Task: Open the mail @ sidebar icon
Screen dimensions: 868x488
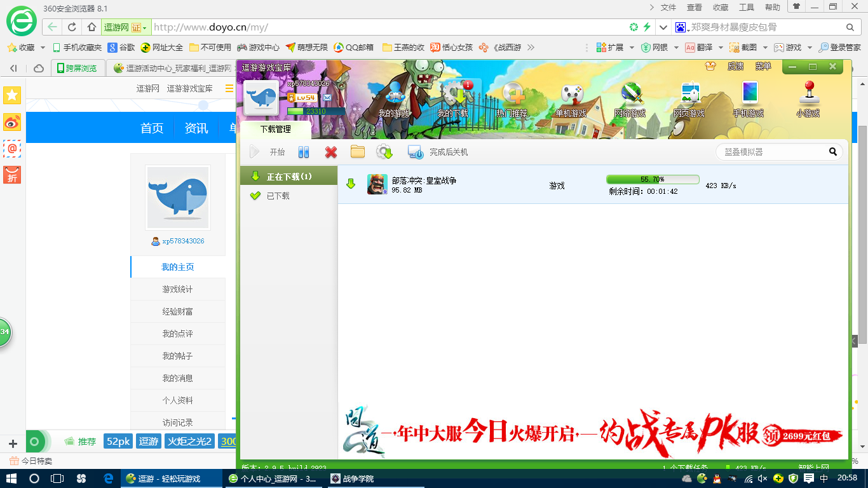Action: tap(12, 148)
